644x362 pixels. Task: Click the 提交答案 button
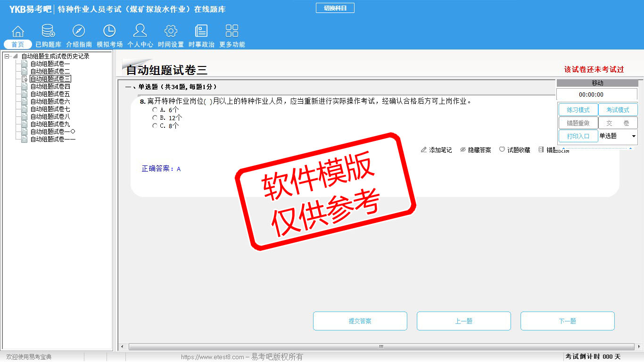coord(360,321)
